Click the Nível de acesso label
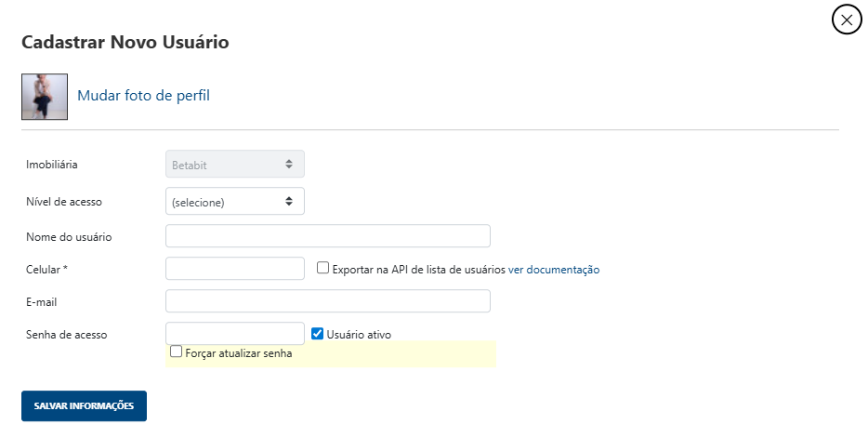Screen dimensions: 868x438 [64, 201]
